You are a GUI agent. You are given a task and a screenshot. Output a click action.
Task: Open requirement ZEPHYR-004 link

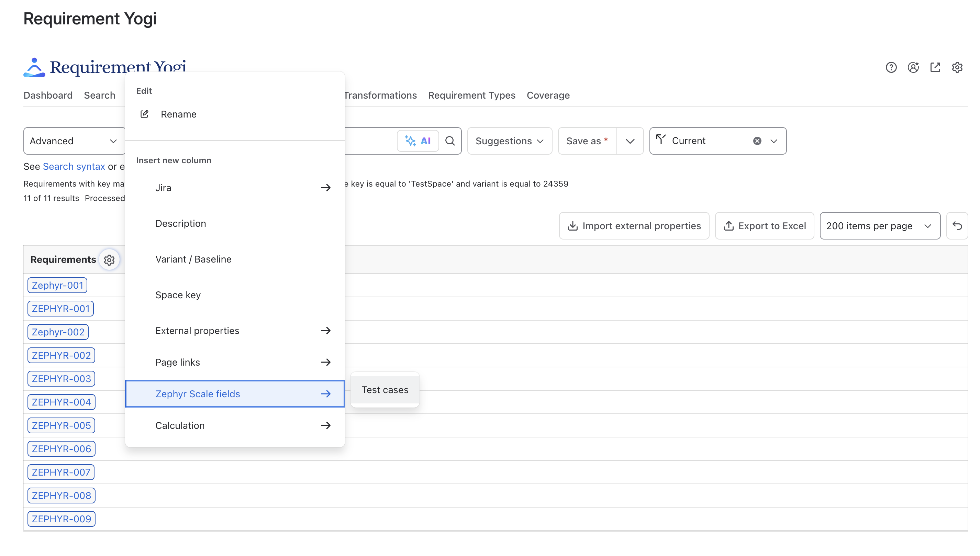click(62, 402)
